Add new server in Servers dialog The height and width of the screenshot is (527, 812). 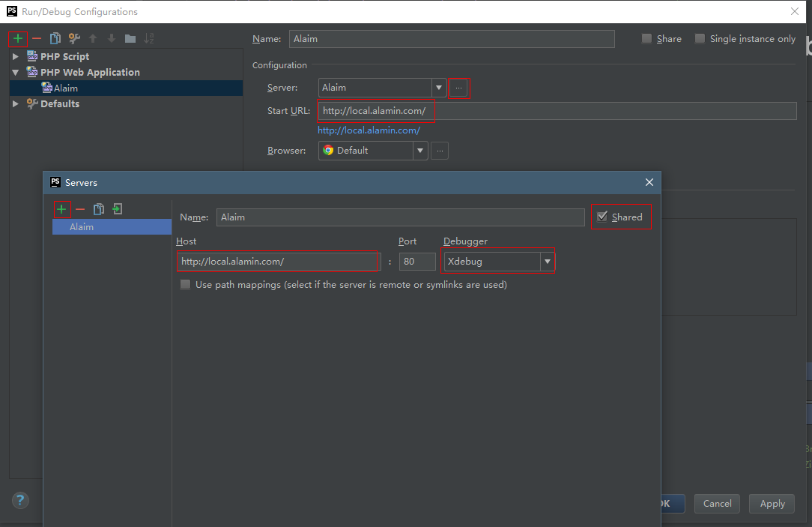(61, 209)
